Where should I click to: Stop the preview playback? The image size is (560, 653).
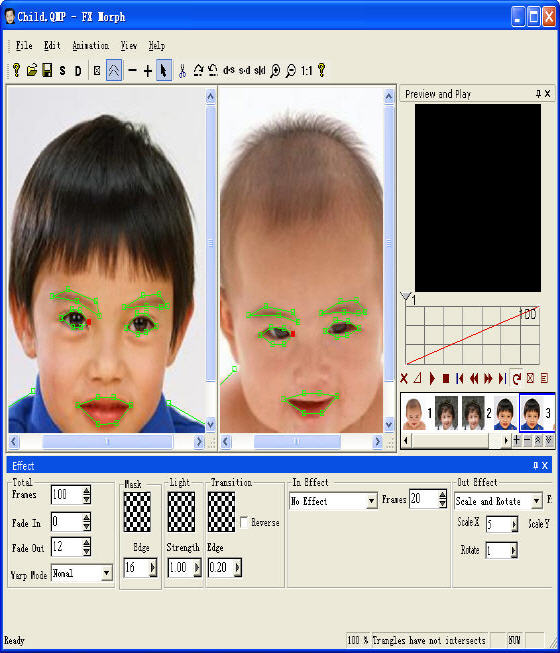(x=446, y=378)
